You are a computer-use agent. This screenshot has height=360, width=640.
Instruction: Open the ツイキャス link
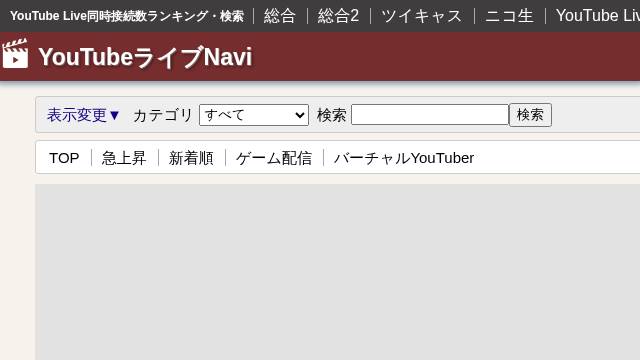coord(421,16)
